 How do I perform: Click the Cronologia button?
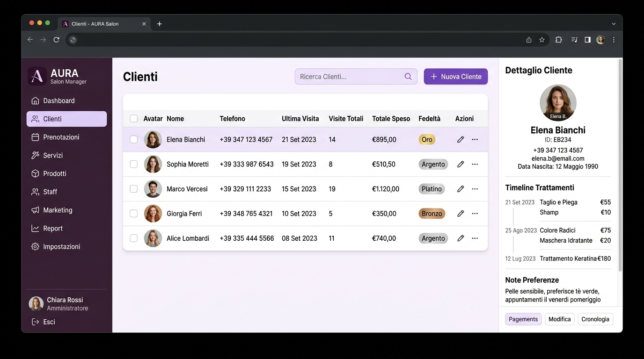[595, 319]
